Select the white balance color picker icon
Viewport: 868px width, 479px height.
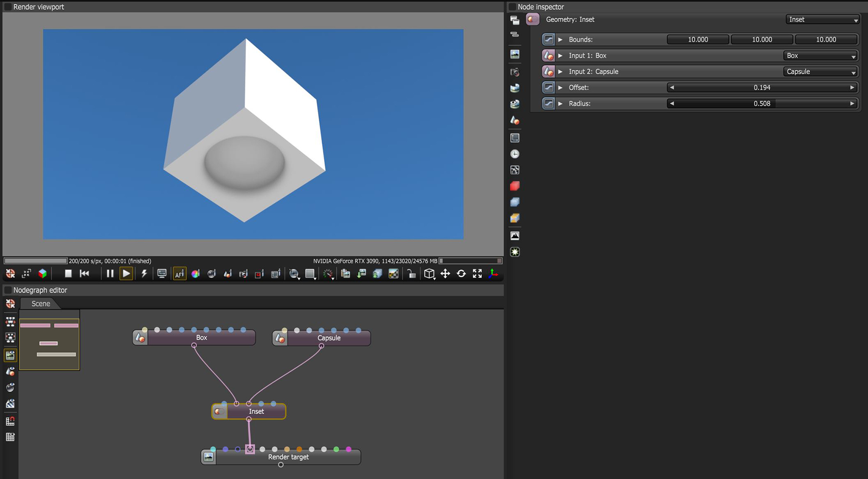point(195,274)
